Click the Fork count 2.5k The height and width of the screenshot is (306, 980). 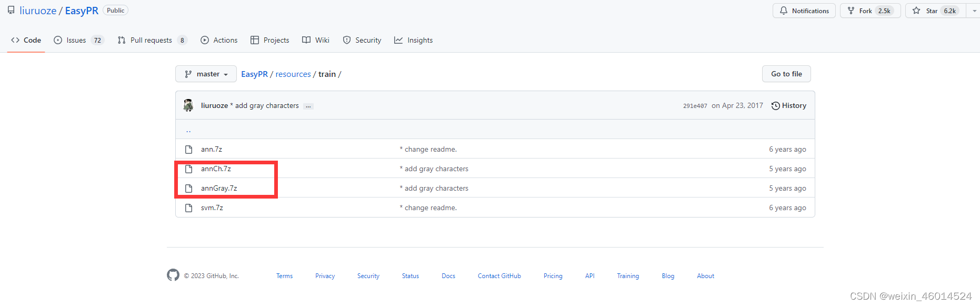click(884, 11)
